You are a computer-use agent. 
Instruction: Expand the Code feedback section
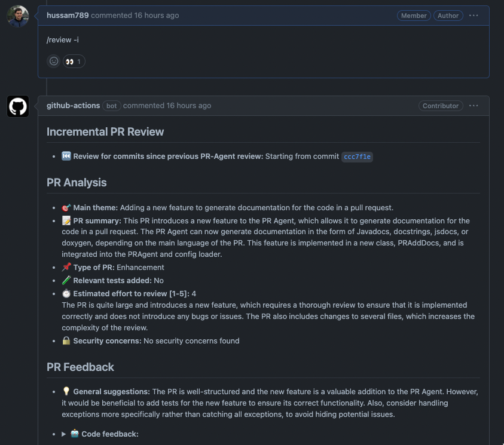pyautogui.click(x=64, y=434)
